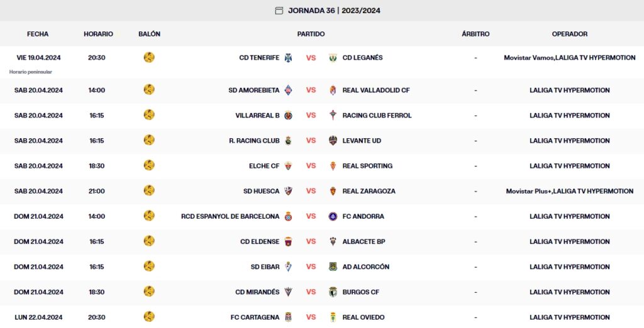Click the Levante UD club crest

click(x=333, y=141)
